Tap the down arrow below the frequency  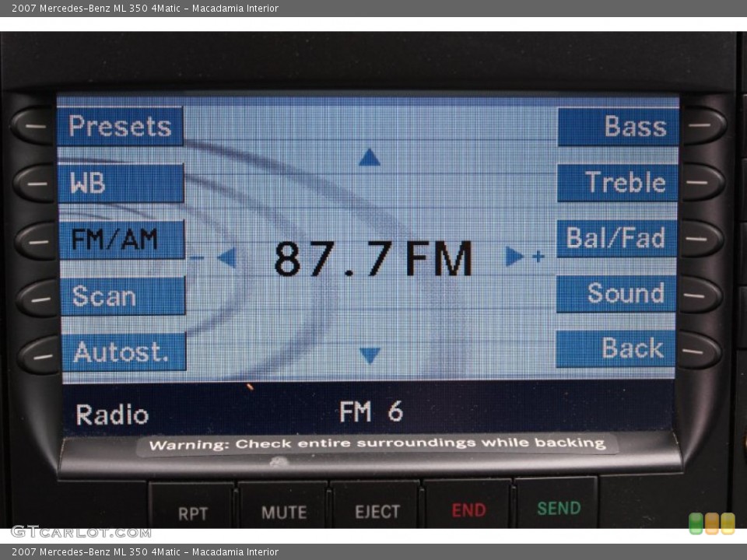[x=370, y=355]
